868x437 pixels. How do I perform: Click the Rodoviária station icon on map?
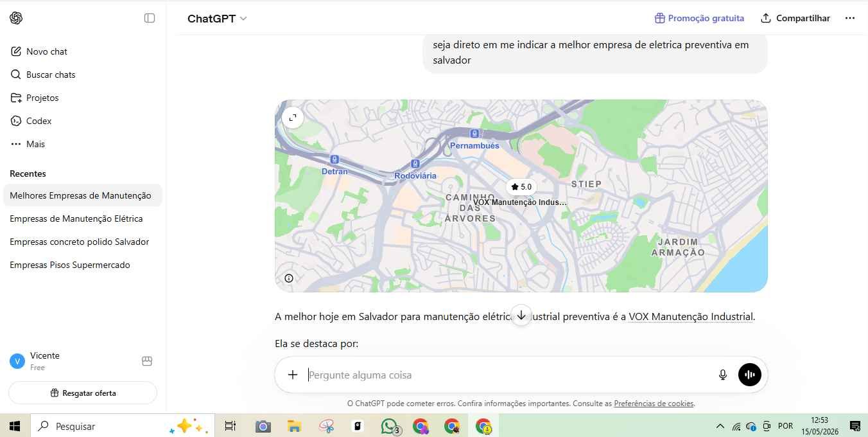coord(415,164)
